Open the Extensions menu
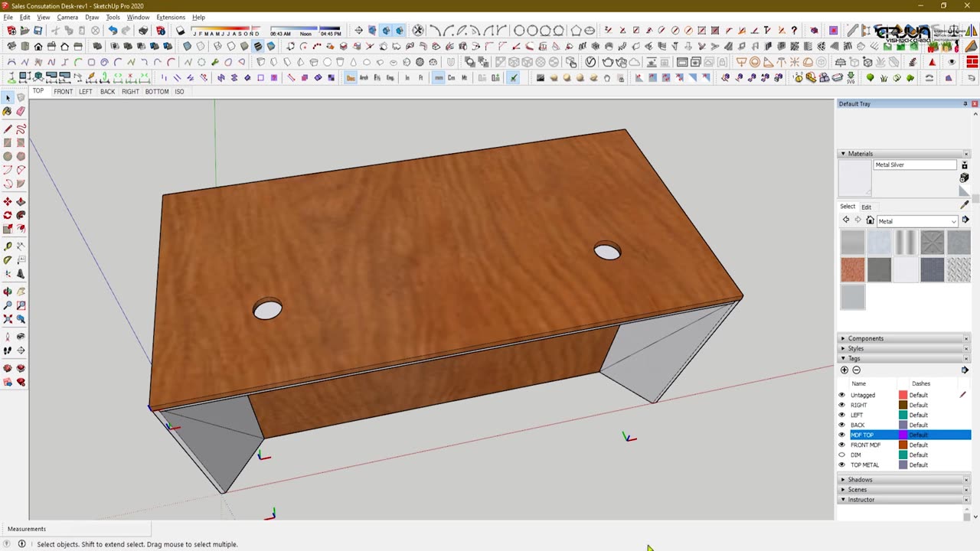The height and width of the screenshot is (551, 980). click(x=171, y=17)
